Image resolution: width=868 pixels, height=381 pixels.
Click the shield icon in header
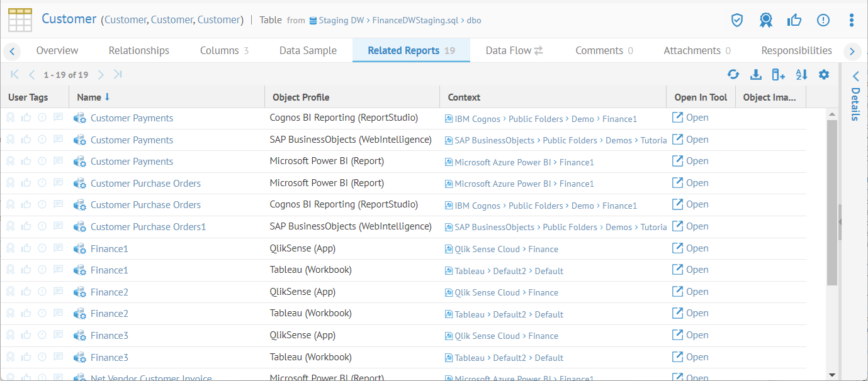click(737, 20)
